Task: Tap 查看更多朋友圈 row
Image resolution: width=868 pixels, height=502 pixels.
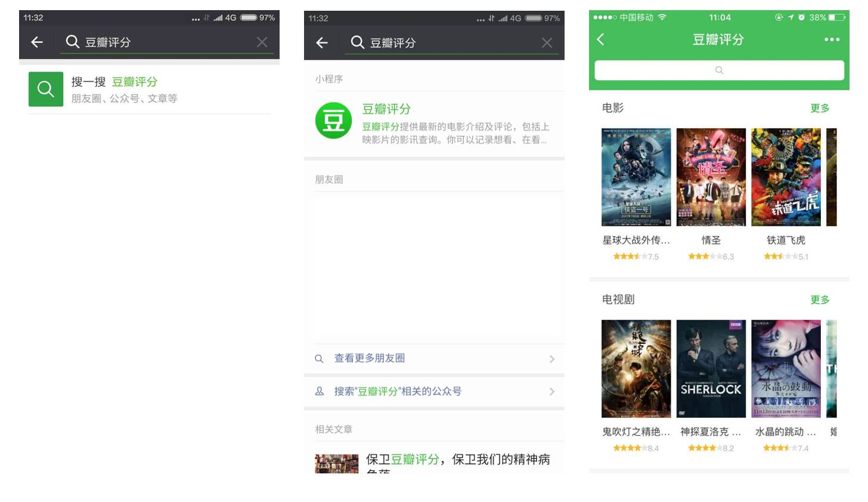Action: pyautogui.click(x=434, y=358)
